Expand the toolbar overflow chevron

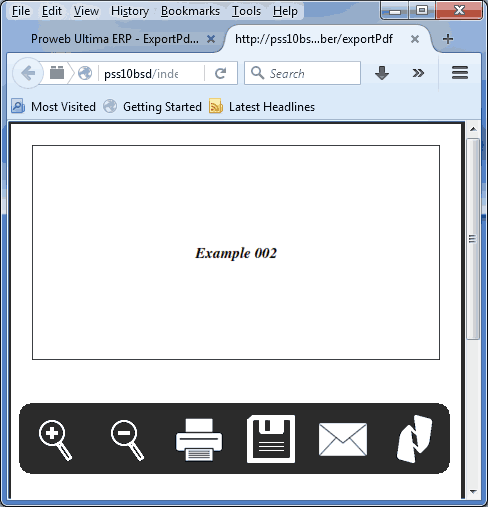(418, 73)
